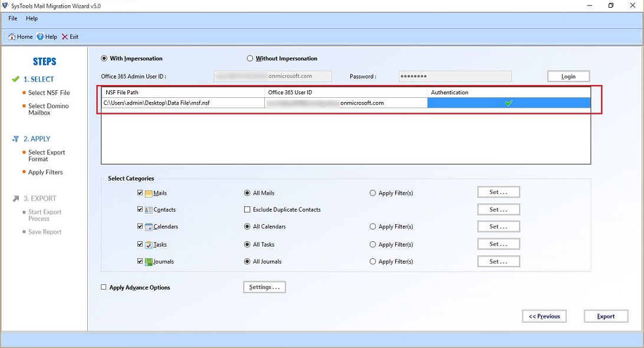The width and height of the screenshot is (644, 348).
Task: Click the filter funnel icon beside 2. APPLY
Action: tap(15, 139)
